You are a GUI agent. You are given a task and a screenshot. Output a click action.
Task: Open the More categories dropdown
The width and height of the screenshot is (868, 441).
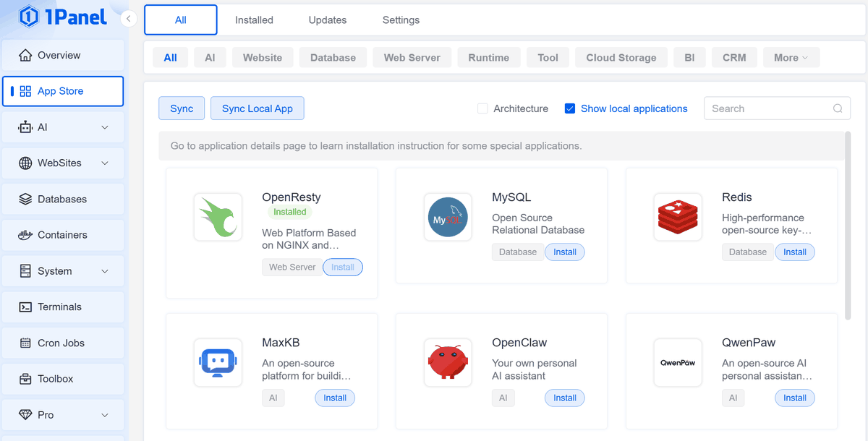coord(791,58)
